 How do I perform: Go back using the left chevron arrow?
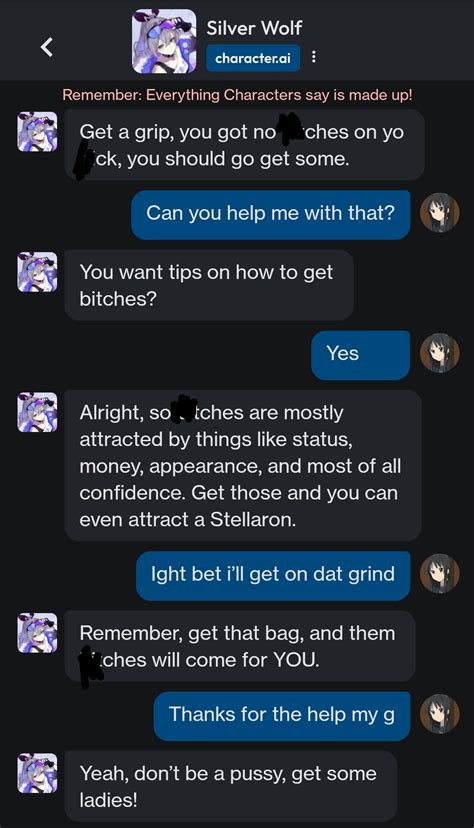(47, 47)
